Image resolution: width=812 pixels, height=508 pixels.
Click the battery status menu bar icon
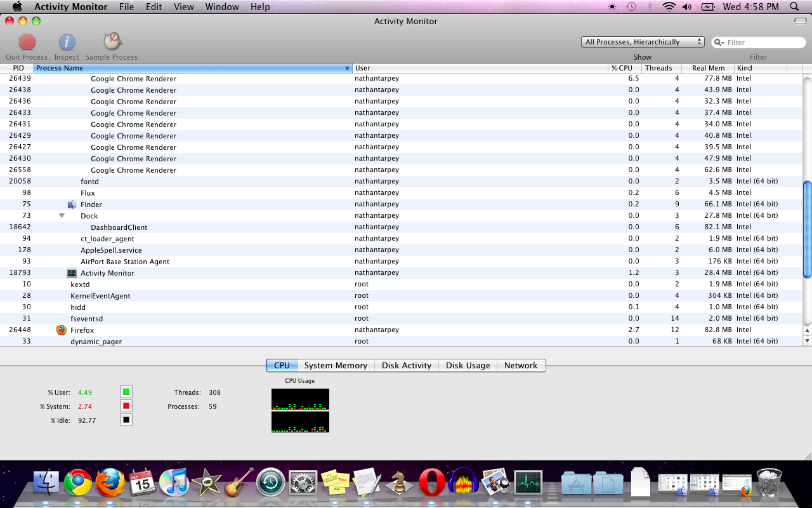[708, 7]
